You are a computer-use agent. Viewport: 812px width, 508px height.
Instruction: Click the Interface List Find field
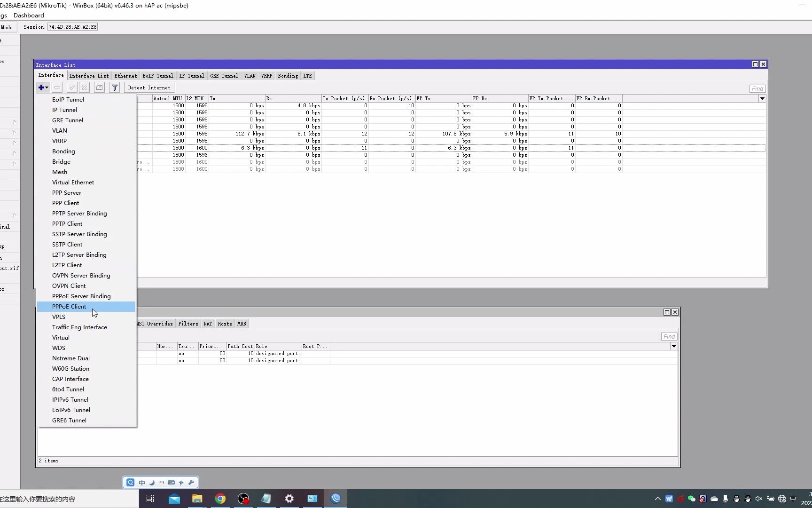click(757, 88)
